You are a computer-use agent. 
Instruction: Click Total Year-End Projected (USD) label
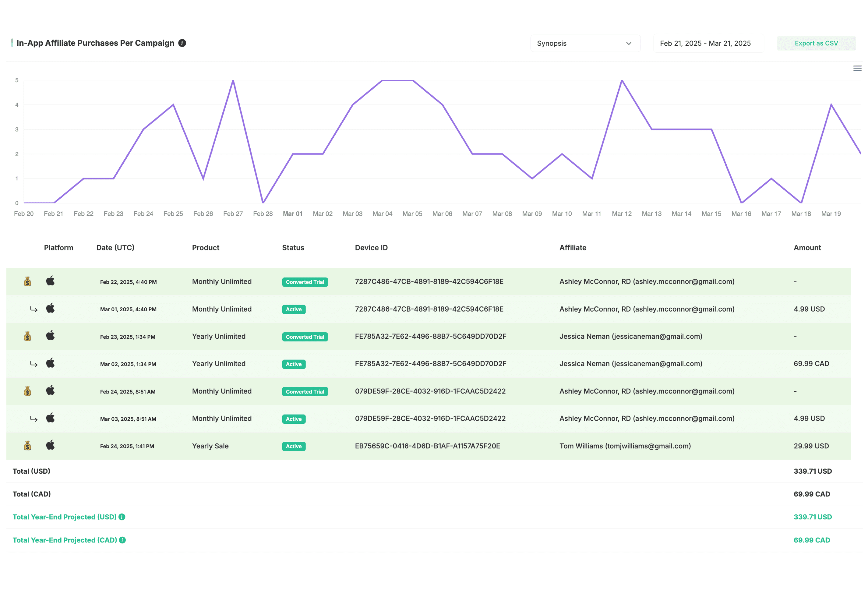(x=64, y=517)
